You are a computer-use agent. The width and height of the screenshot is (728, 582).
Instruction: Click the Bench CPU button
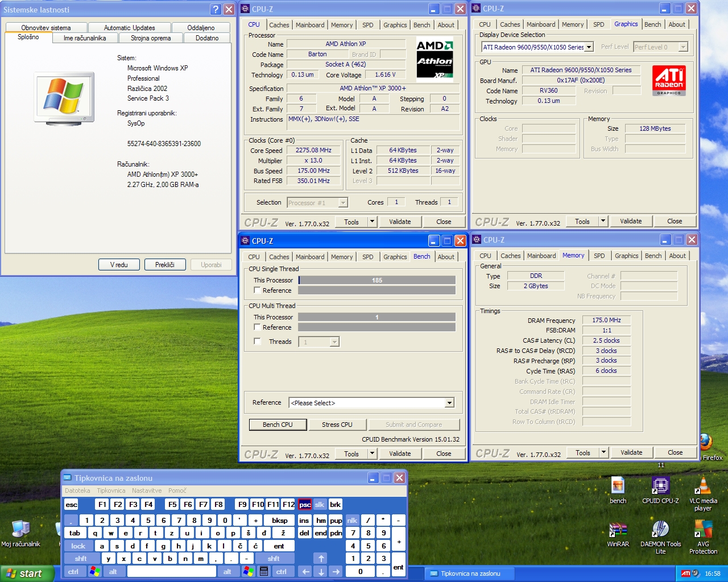point(278,425)
